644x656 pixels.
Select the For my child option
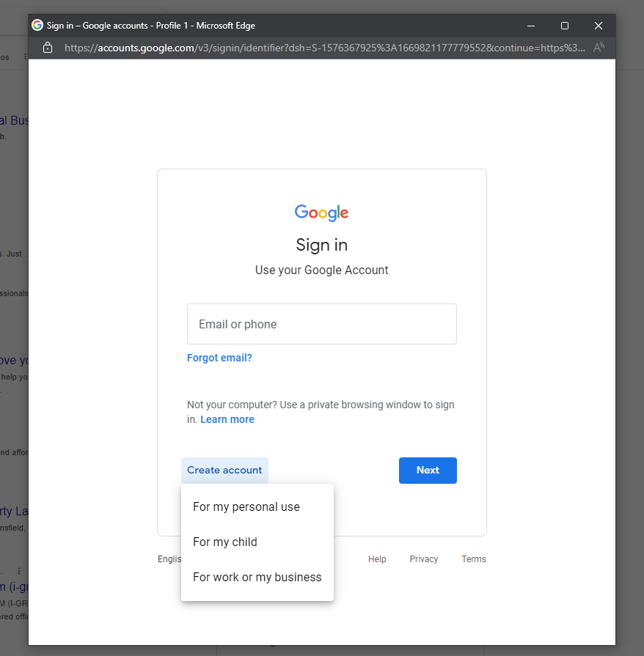[224, 542]
